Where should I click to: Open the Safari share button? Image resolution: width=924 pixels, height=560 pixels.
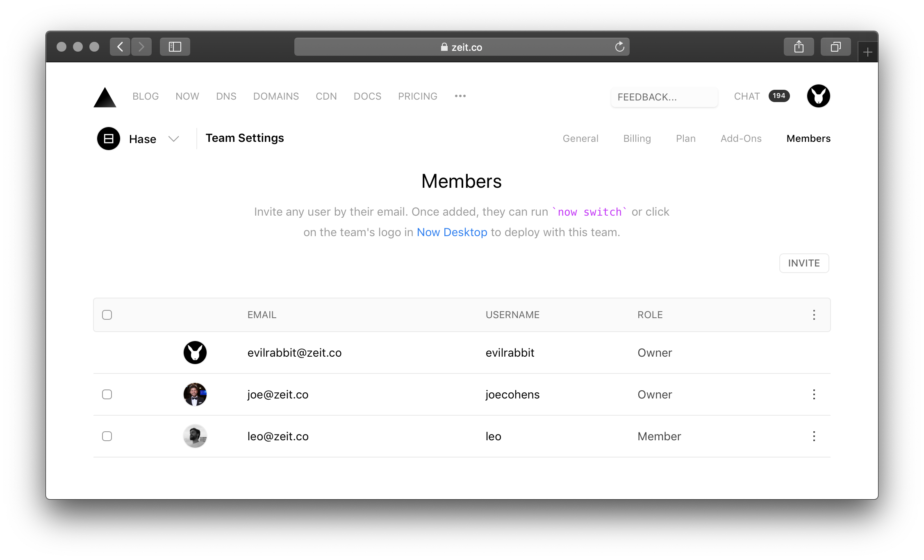click(x=799, y=47)
